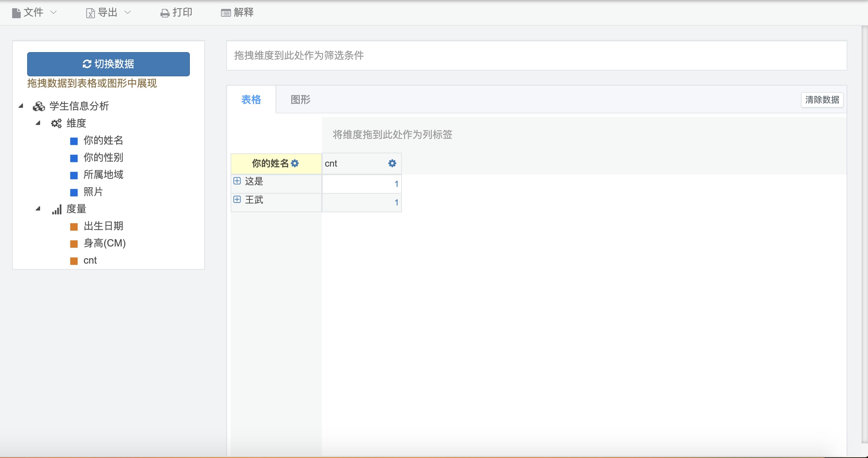Open the 文件 menu
868x458 pixels.
click(x=34, y=12)
